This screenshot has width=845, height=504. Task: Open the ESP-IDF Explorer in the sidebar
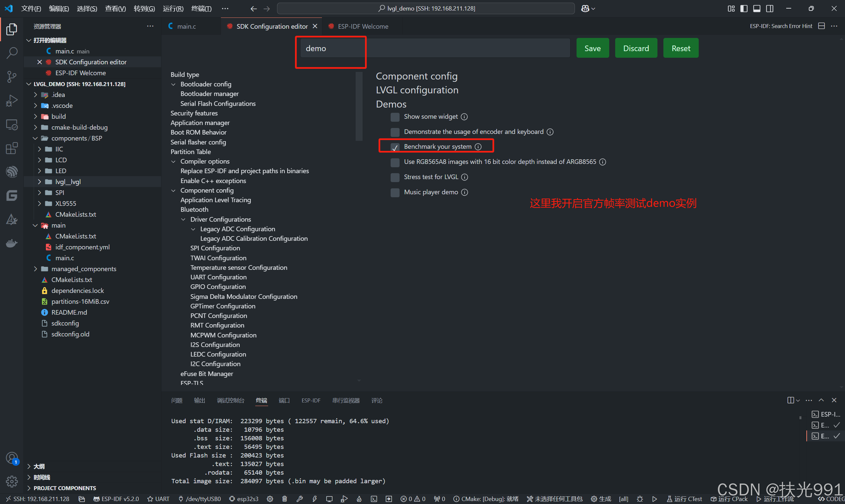pyautogui.click(x=12, y=172)
